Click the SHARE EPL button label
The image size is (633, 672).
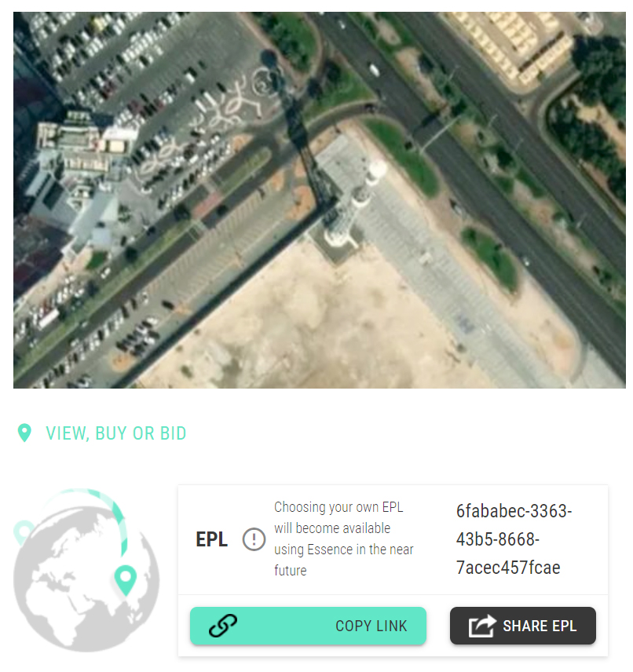[540, 626]
